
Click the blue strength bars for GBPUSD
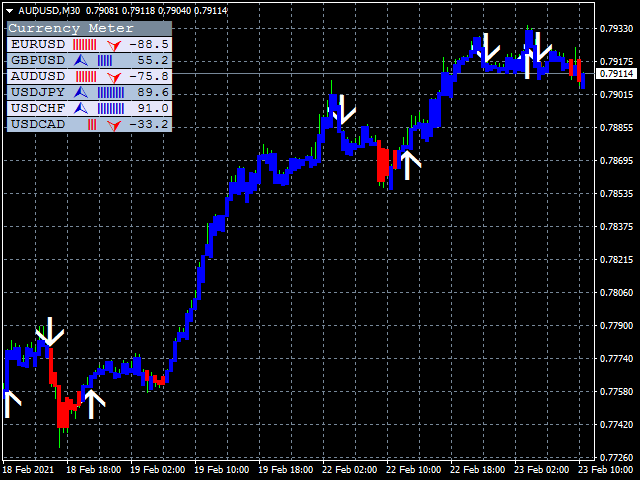(105, 61)
